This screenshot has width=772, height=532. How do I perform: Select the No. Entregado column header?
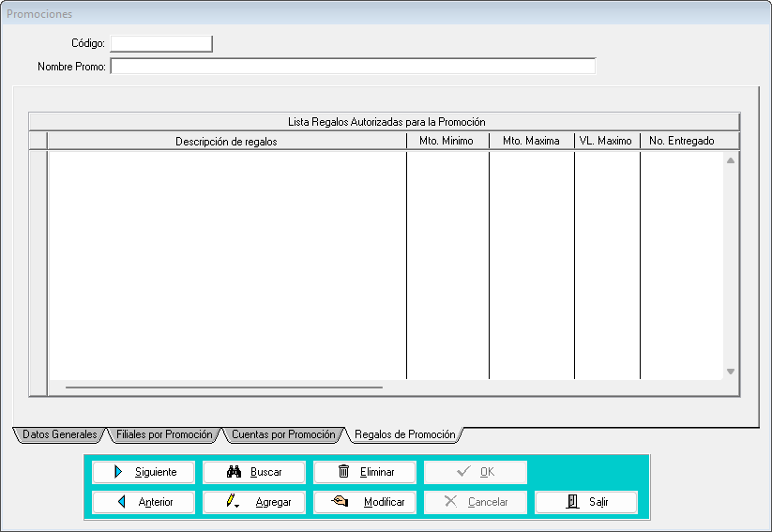[x=682, y=141]
